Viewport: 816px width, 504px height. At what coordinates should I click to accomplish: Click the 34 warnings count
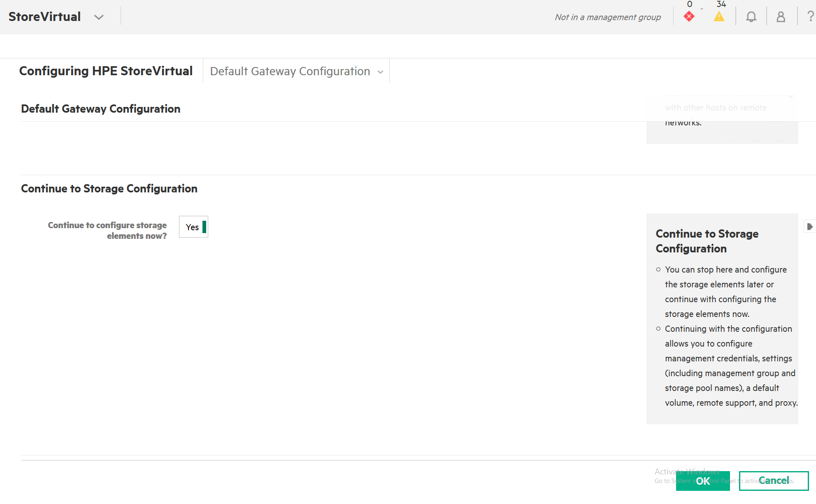click(x=721, y=4)
